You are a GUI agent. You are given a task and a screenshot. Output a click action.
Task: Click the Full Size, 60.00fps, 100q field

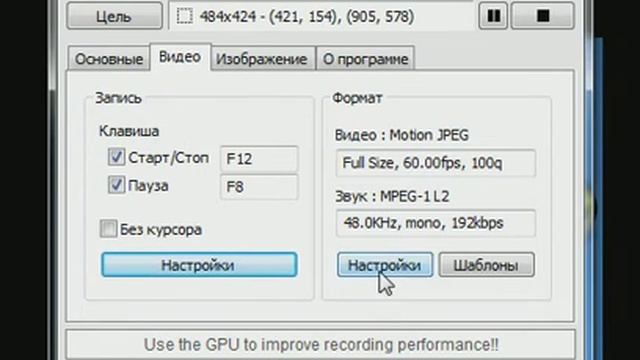(x=436, y=163)
